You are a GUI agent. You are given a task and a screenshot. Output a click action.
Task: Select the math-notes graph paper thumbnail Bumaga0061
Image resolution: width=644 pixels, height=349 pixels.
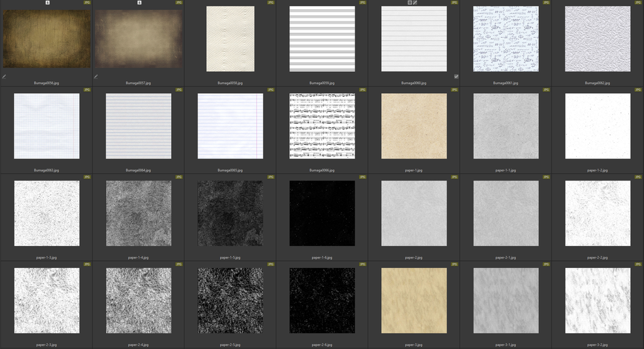tap(506, 39)
